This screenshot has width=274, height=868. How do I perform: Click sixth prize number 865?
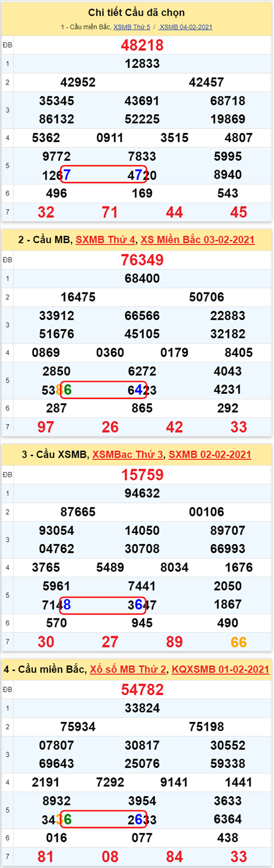(142, 408)
